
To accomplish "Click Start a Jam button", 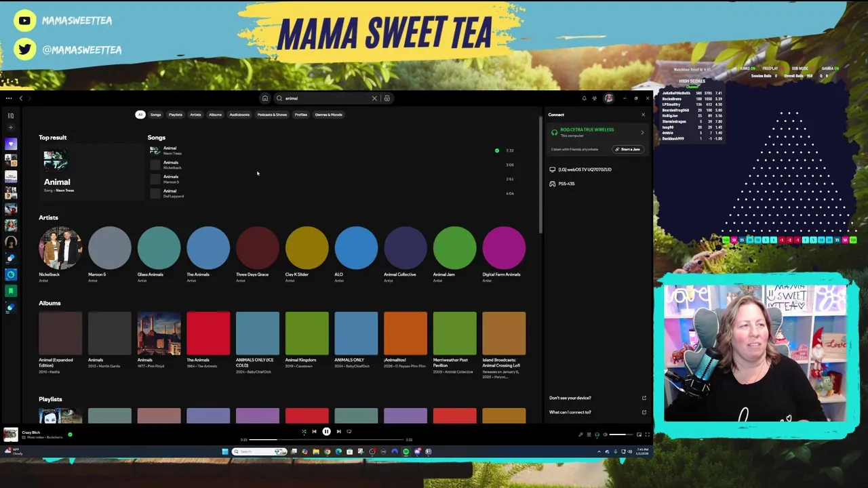I will pos(627,149).
